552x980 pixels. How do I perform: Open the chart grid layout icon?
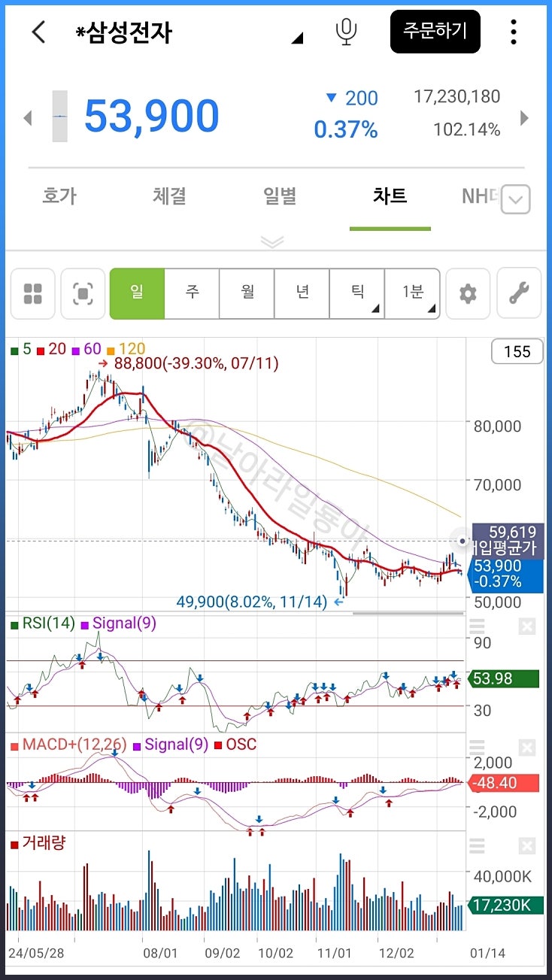32,293
